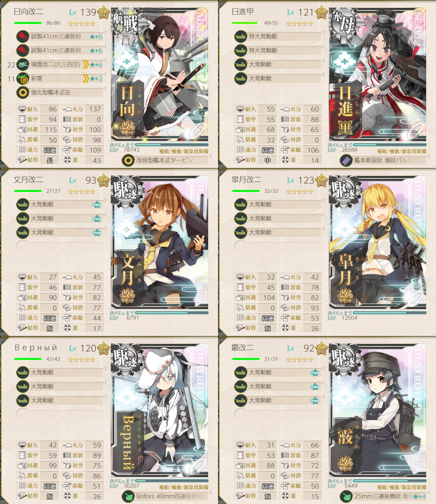436x504 pixels.
Task: Expand Nisshin's first 特大発動艇 slot arrow
Action: [323, 32]
